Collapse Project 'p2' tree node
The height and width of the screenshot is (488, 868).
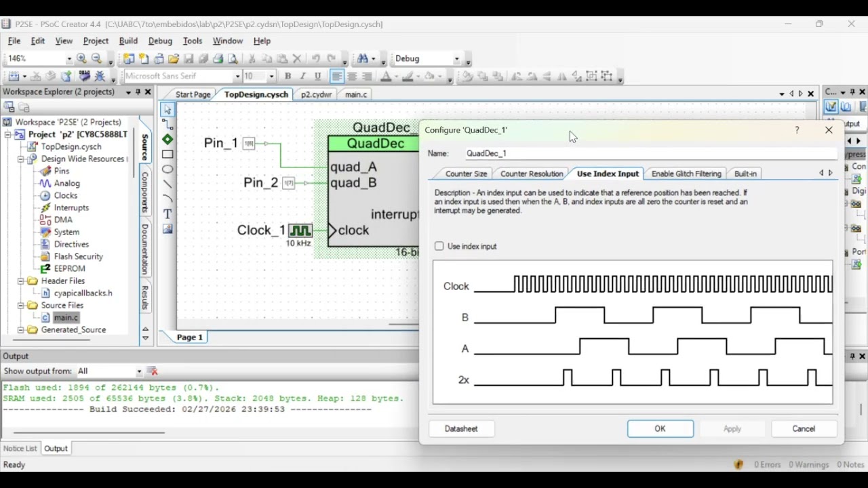point(7,134)
